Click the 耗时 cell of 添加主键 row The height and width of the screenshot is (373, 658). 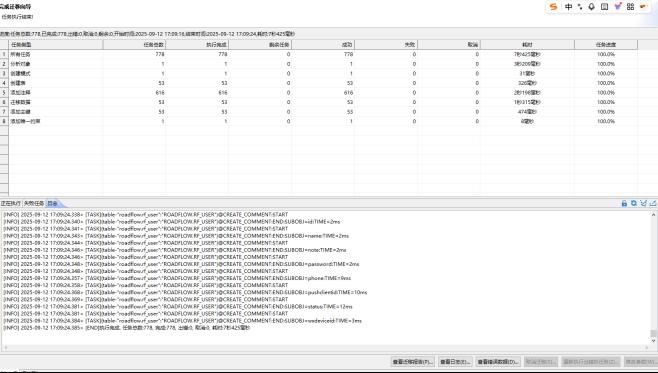click(x=527, y=112)
